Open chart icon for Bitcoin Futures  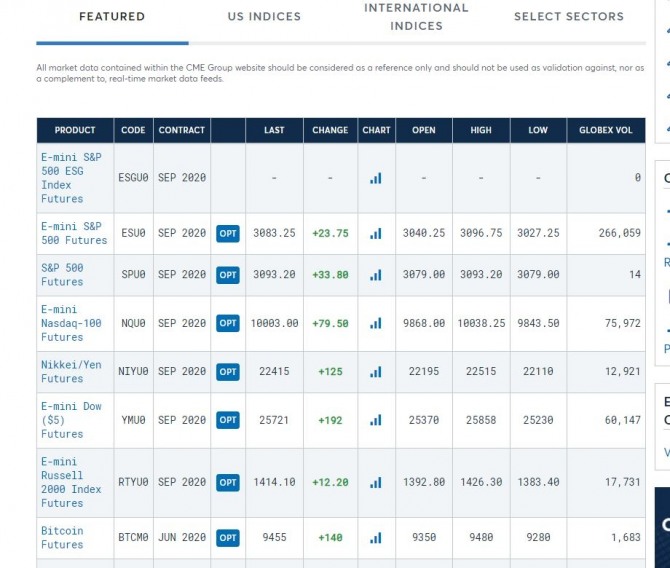(376, 538)
